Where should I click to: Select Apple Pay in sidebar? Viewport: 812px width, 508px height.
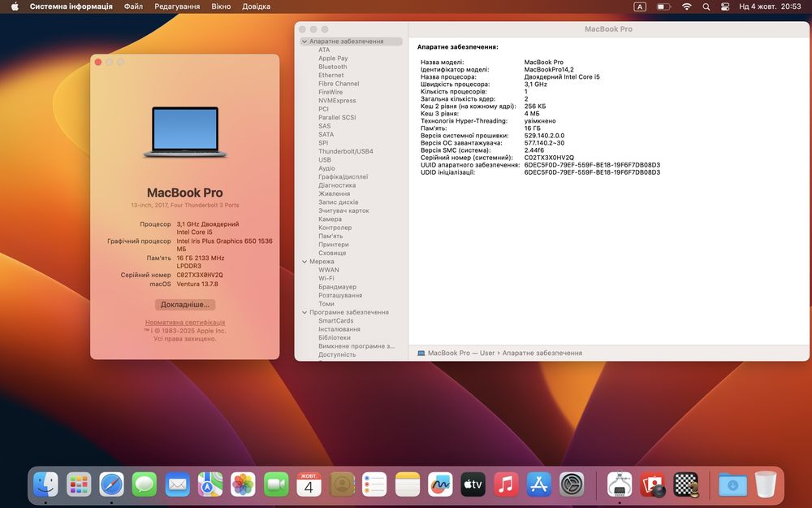[x=333, y=59]
